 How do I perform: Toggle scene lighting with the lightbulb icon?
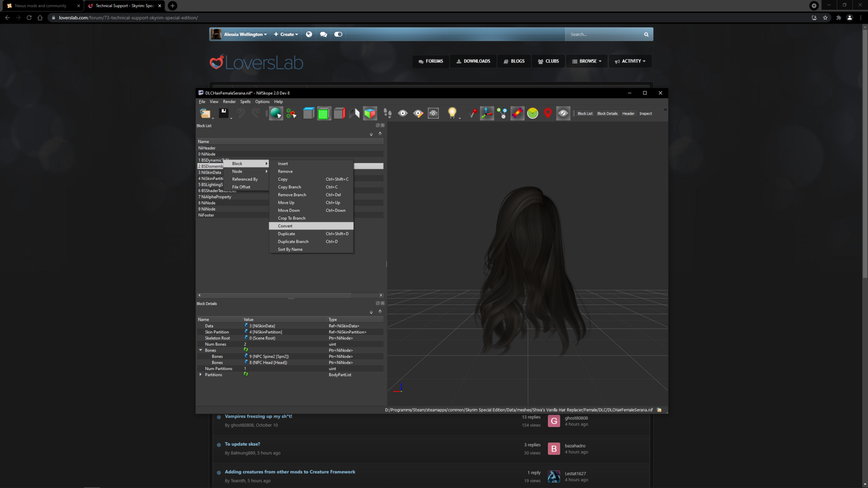click(452, 113)
